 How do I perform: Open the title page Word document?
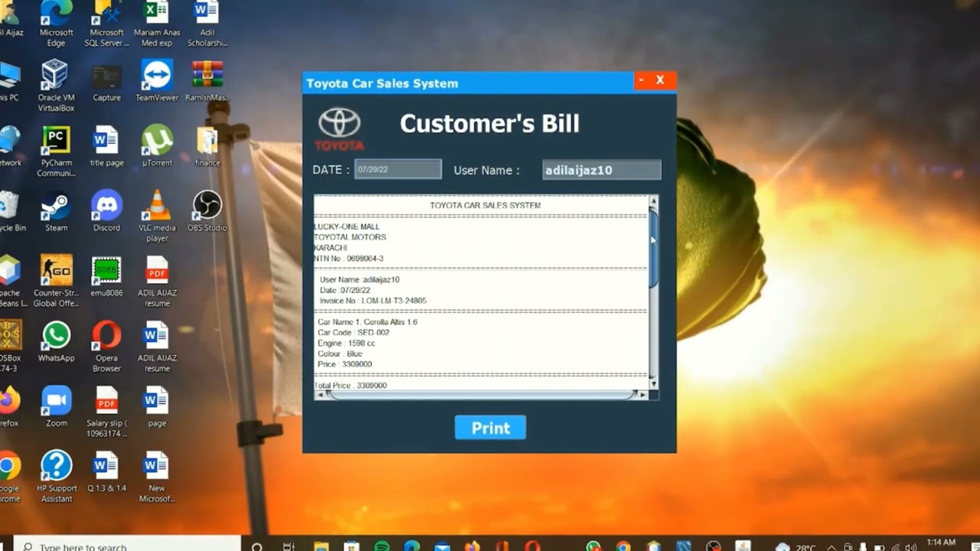(x=106, y=147)
